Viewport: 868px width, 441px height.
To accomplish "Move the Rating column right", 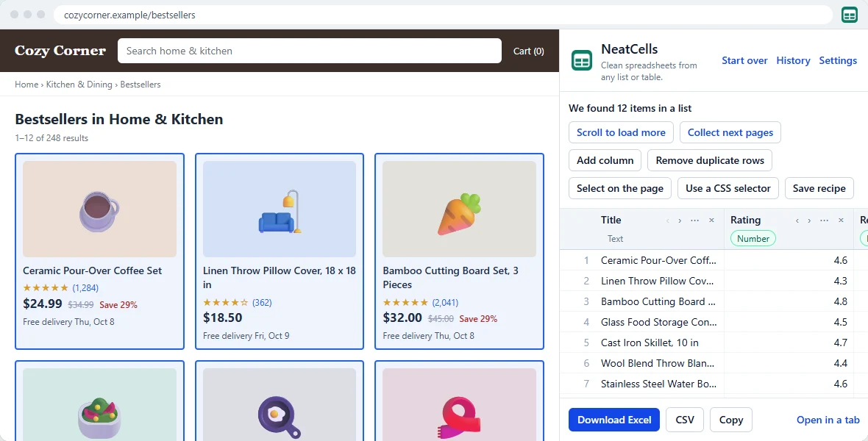I will (x=809, y=220).
